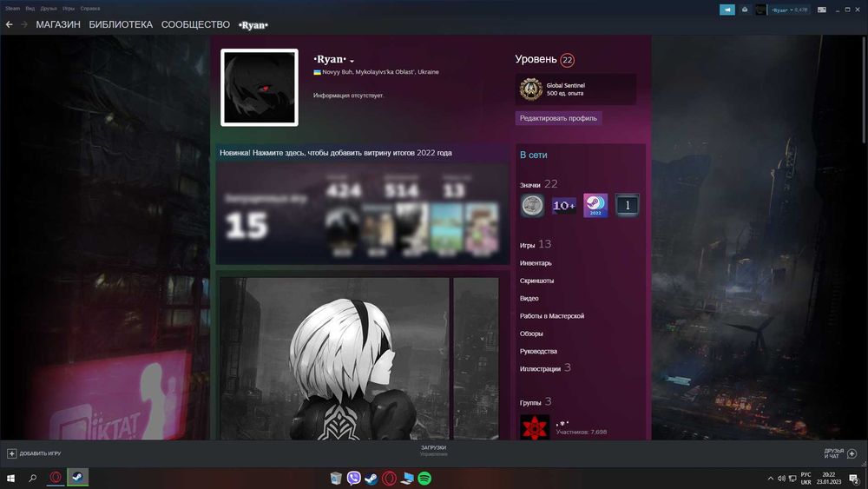Click ДРУЗЬЯ И ЧАТ label
This screenshot has height=489, width=868.
coord(833,453)
